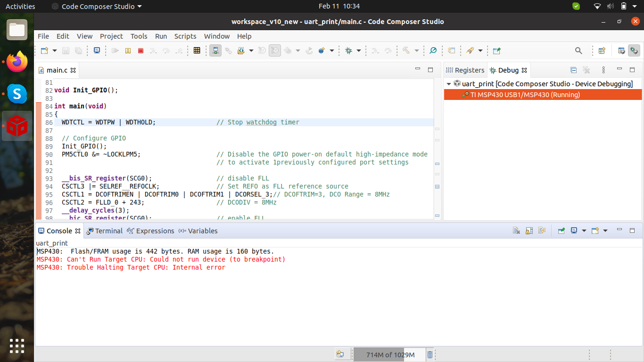Viewport: 644px width, 362px height.
Task: Collapse the uart_print debug tree node
Action: [x=449, y=84]
